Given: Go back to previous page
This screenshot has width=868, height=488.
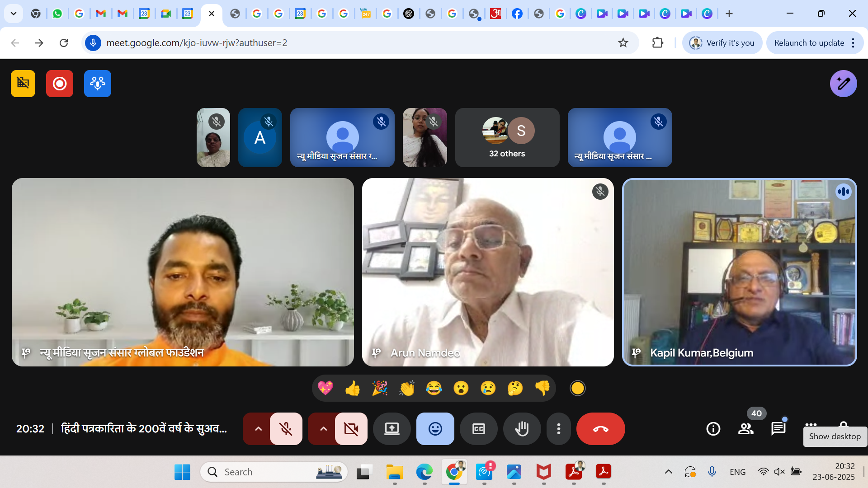Looking at the screenshot, I should (x=15, y=43).
